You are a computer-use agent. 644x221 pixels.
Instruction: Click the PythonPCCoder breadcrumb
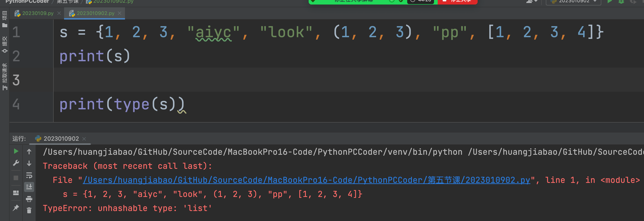(x=27, y=2)
